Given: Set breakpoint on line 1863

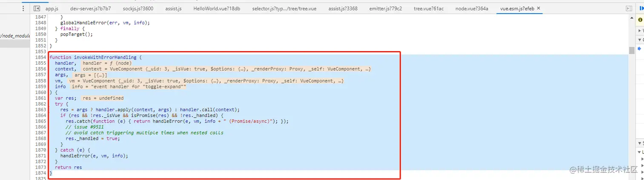Looking at the screenshot, I should click(41, 109).
